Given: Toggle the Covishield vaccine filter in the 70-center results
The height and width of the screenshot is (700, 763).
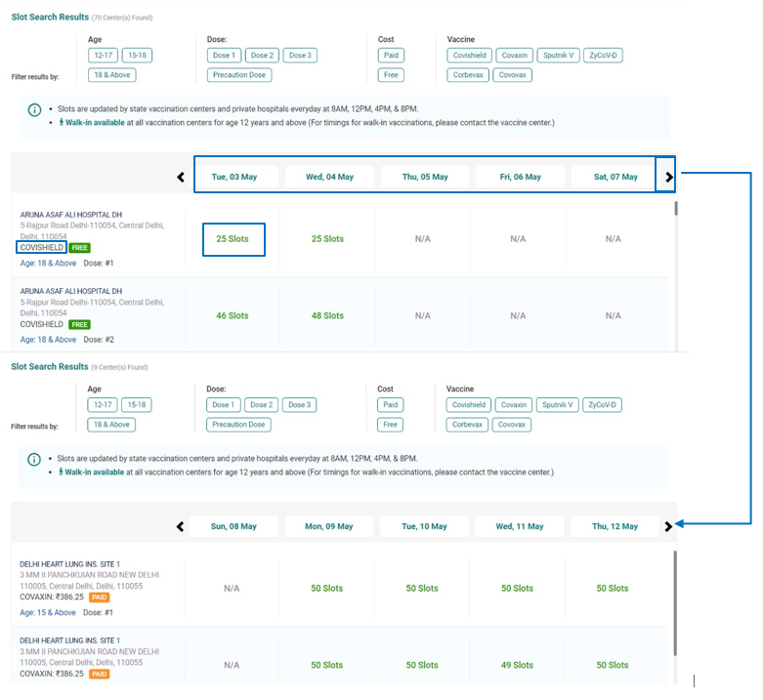Looking at the screenshot, I should [469, 56].
